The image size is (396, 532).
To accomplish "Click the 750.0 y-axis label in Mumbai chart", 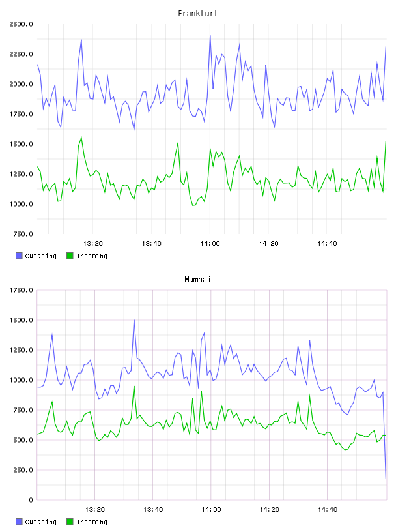I will click(23, 410).
